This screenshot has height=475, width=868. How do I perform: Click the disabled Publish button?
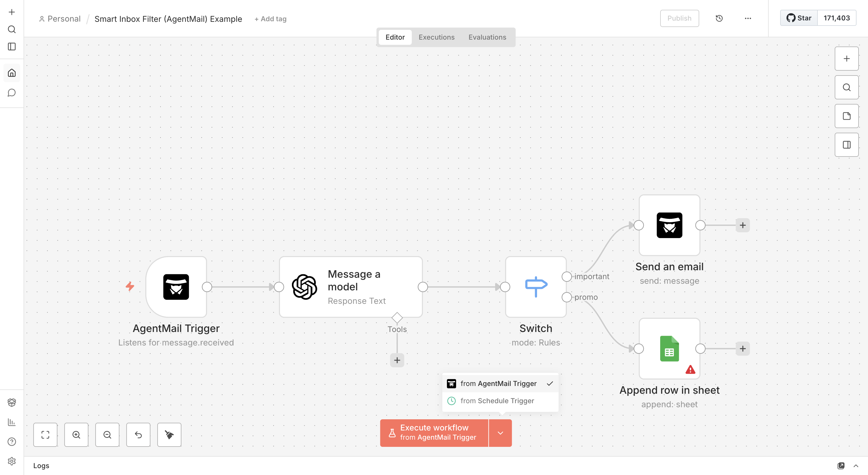(x=679, y=18)
